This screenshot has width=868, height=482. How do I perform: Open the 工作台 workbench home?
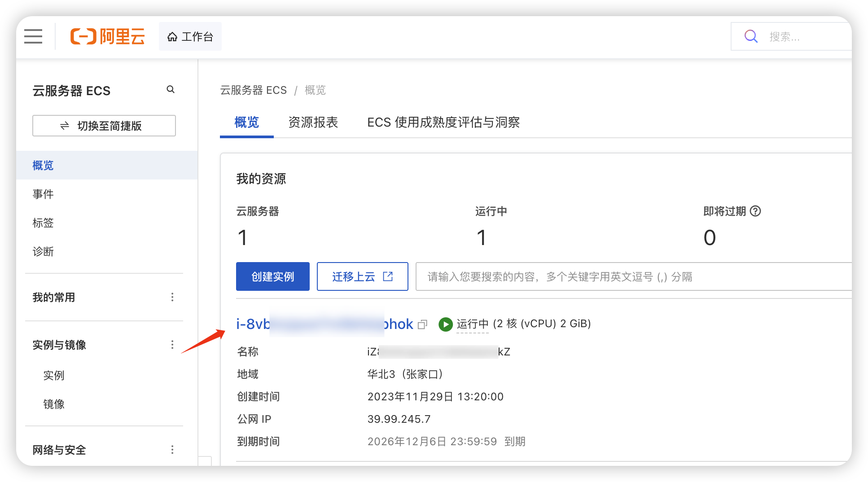190,36
